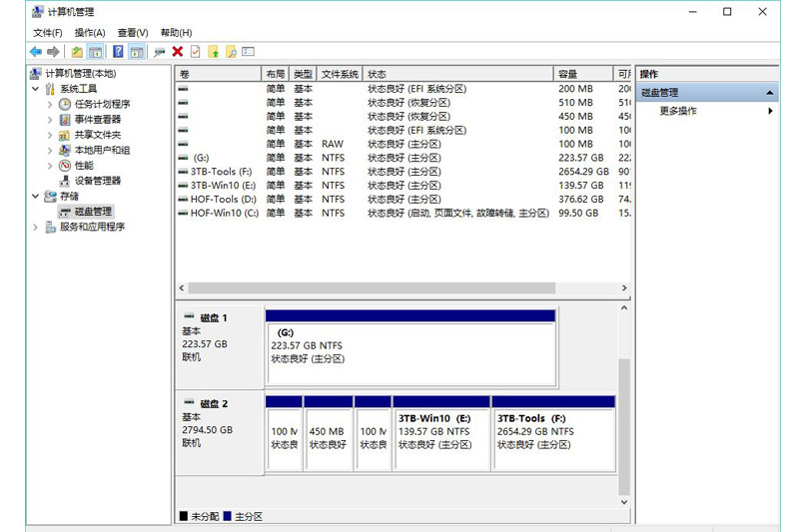Viewport: 799px width, 532px height.
Task: Click the blue Help question-mark toolbar icon
Action: [x=118, y=51]
